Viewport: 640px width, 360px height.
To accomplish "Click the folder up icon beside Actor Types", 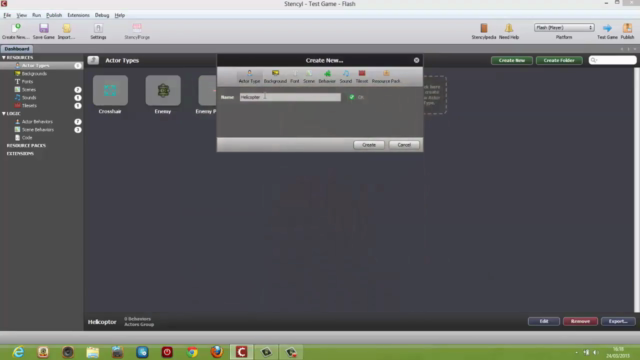I will click(x=93, y=60).
